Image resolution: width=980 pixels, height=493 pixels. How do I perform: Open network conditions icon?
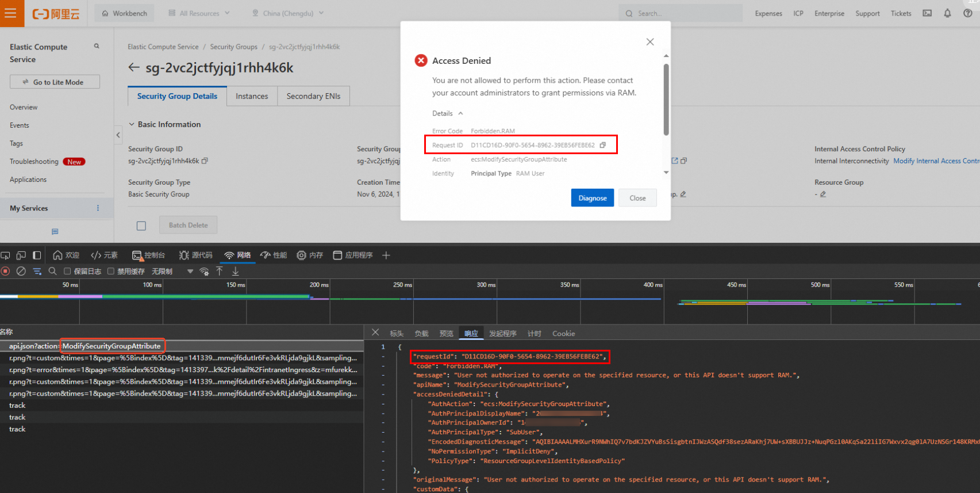[204, 271]
